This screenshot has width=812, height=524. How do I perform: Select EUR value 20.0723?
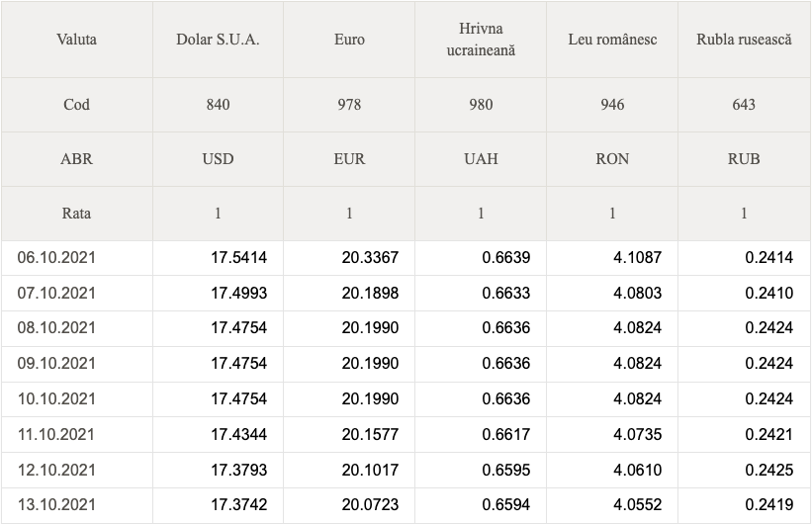point(370,505)
